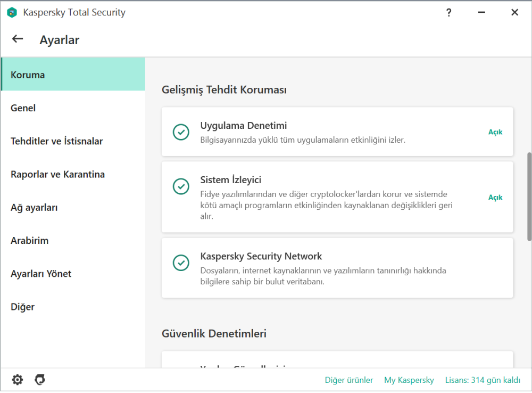
Task: Open the Uygulama Denetimi settings title
Action: (243, 126)
